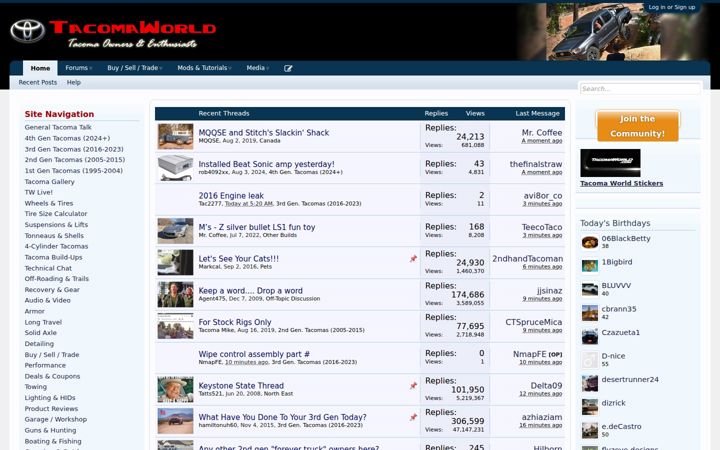Open e.deCastro's avatar icon
Viewport: 720px width, 450px height.
tap(590, 429)
